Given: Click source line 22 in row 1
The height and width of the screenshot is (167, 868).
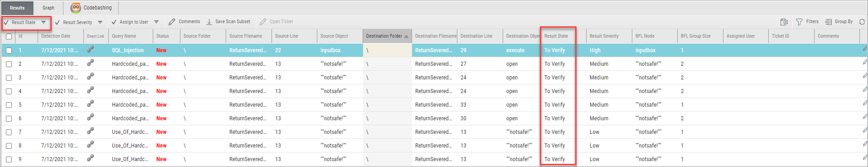Looking at the screenshot, I should click(278, 50).
